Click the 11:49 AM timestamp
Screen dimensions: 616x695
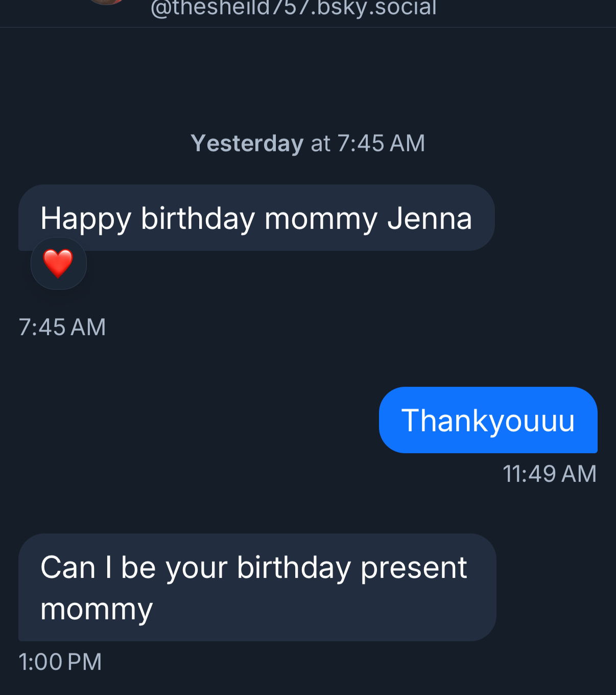(550, 474)
